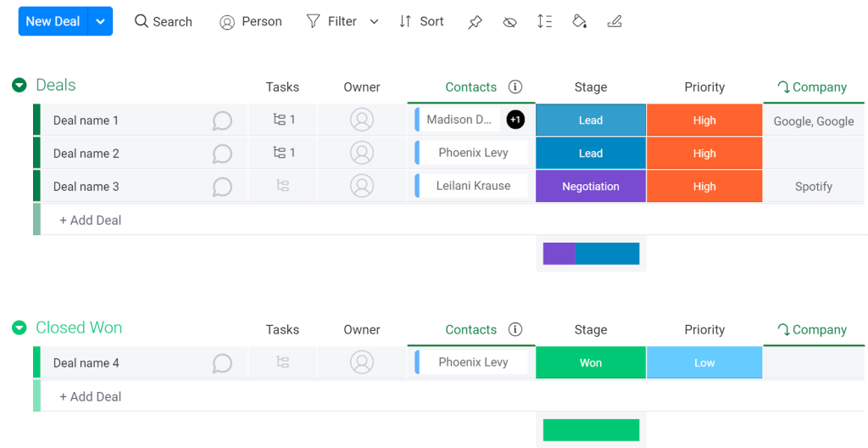Click the pin columns icon in toolbar
Screen dimensions: 868x448
tap(475, 21)
